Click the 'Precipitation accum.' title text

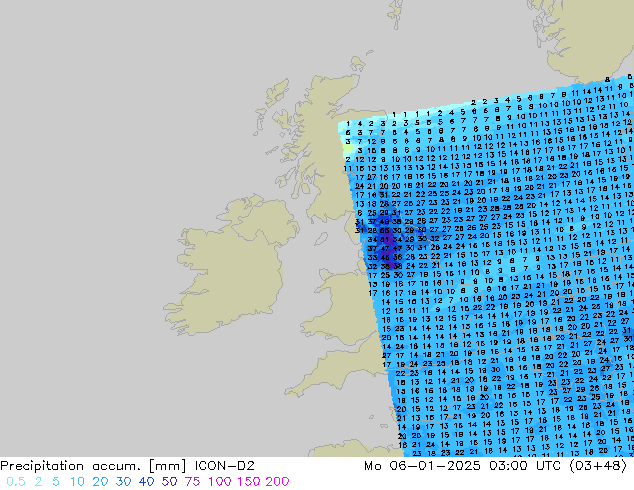pos(72,466)
